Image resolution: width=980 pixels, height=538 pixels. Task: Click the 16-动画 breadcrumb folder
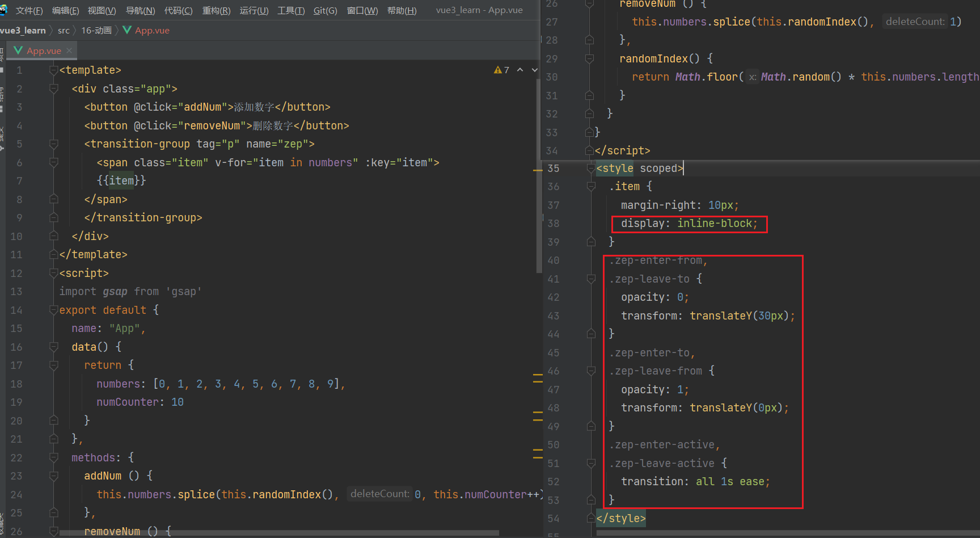point(96,30)
